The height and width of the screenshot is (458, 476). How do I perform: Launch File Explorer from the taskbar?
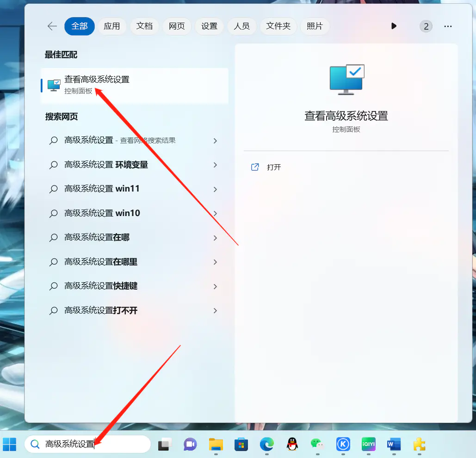point(216,445)
